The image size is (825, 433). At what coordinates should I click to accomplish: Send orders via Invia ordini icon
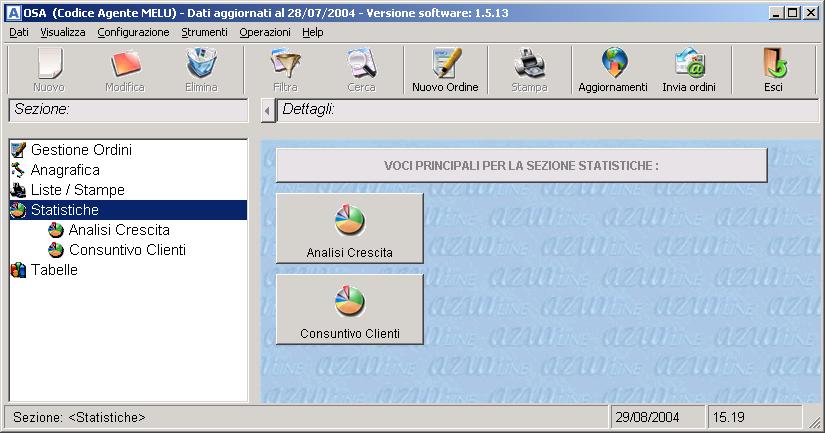690,62
